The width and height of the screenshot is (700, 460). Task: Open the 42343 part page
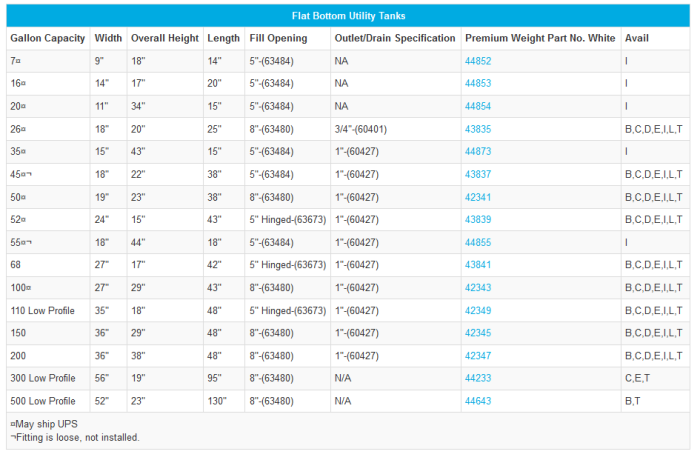point(478,288)
